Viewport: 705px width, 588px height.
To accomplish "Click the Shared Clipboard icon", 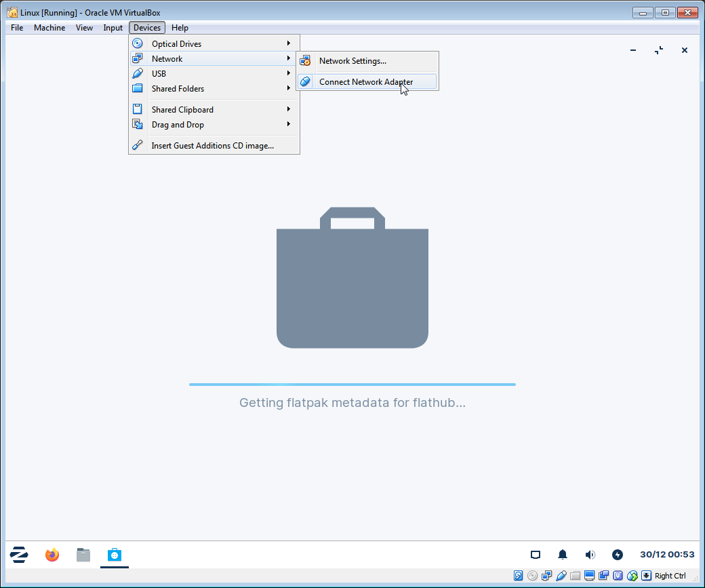I will point(138,109).
